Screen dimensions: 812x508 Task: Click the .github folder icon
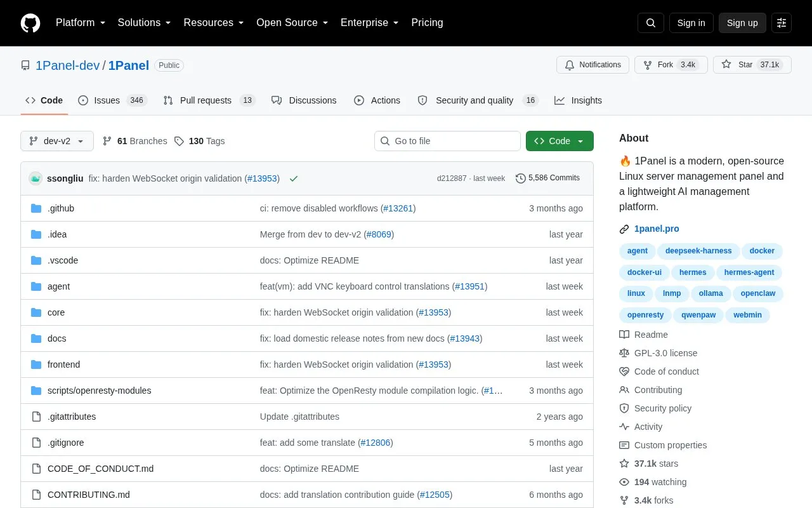pyautogui.click(x=36, y=208)
